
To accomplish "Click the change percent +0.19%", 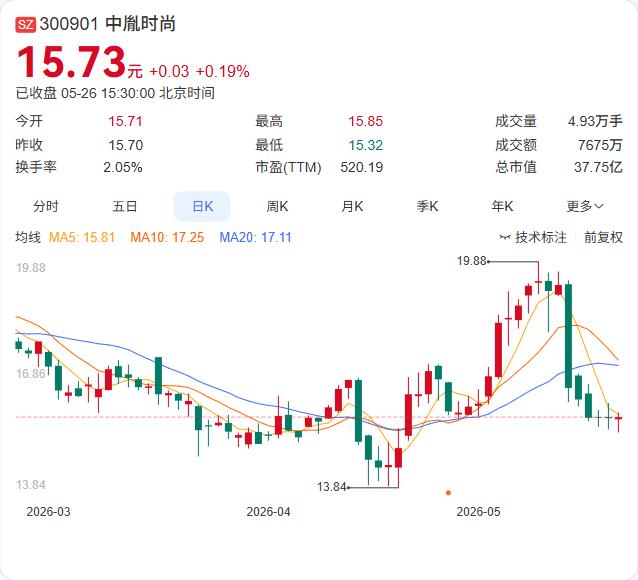I will point(223,72).
